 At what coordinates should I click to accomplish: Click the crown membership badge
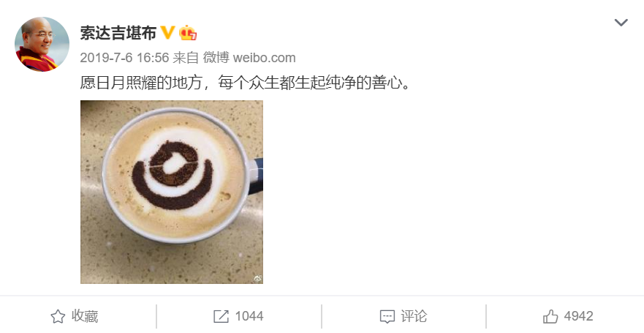point(188,32)
